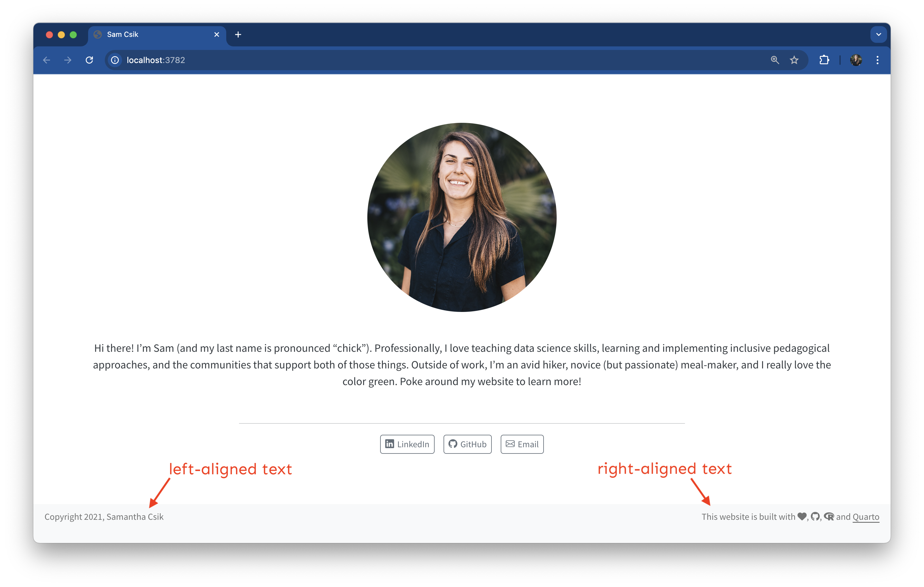Open the Chrome three-dot menu
The height and width of the screenshot is (587, 924).
click(877, 60)
